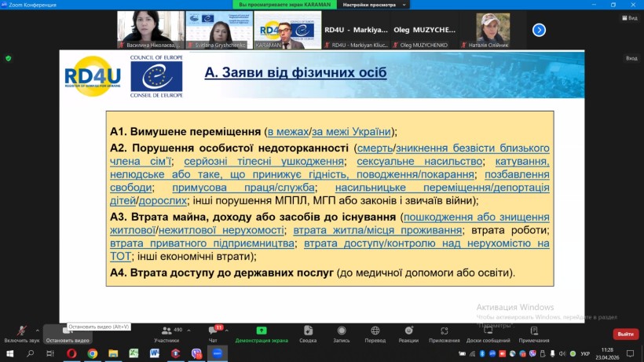Open Примечания notes
This screenshot has width=644, height=362.
coord(534,334)
